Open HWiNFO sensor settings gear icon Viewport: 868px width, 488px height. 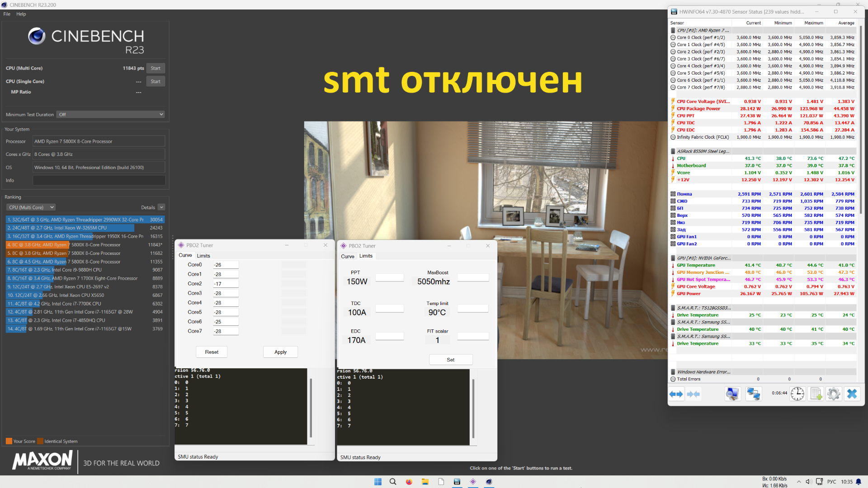point(834,394)
